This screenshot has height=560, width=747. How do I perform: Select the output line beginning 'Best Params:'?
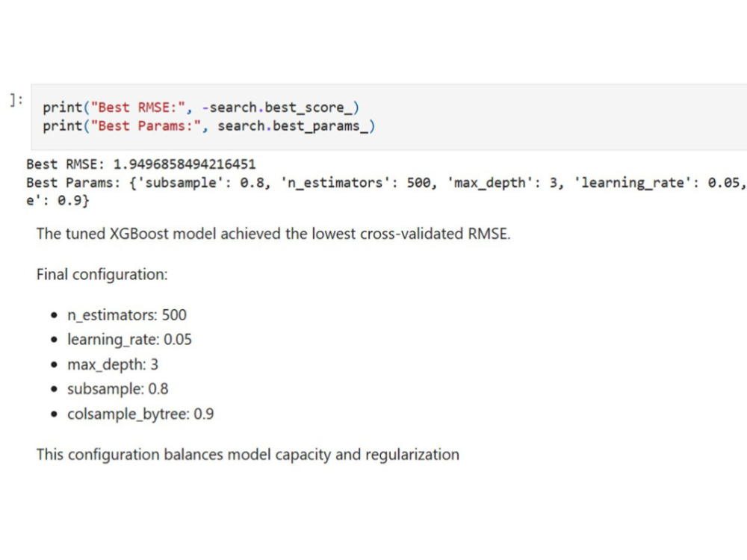point(386,183)
